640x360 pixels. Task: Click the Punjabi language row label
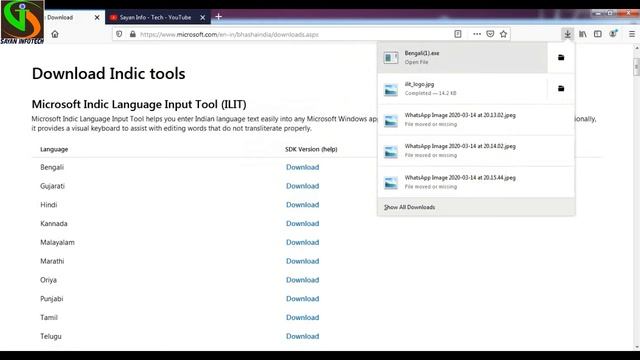click(51, 299)
